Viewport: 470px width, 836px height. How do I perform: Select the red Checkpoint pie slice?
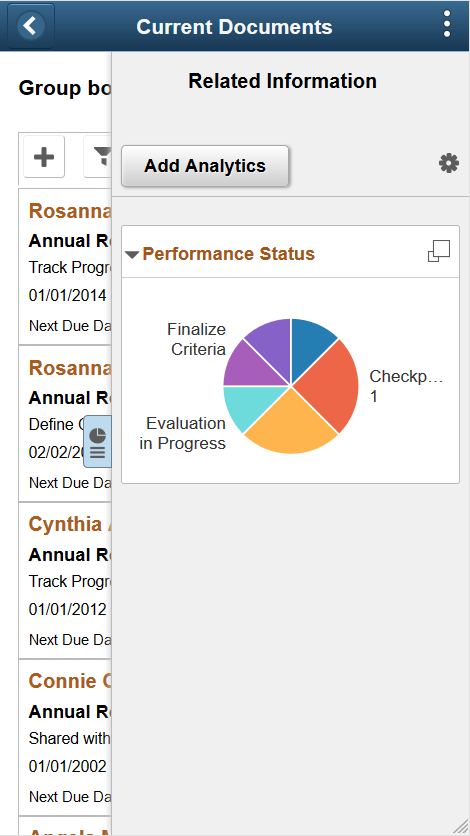click(331, 388)
